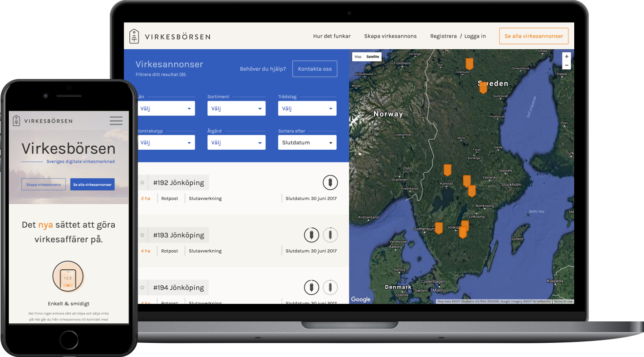Favorite listing #192 Jönköping with the star
The image size is (644, 357).
pyautogui.click(x=142, y=183)
